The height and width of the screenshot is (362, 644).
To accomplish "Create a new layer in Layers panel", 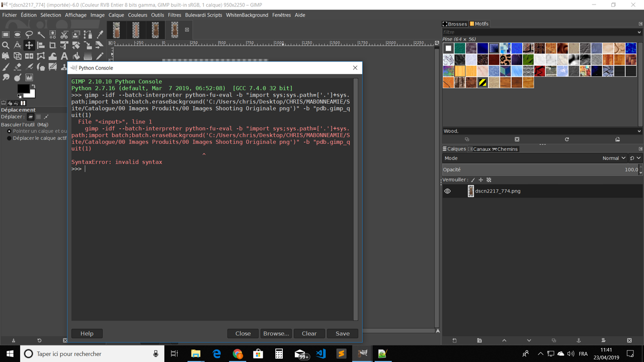I will pyautogui.click(x=454, y=340).
